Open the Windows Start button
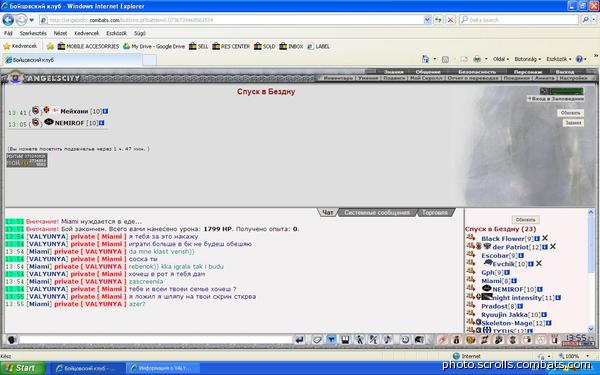 (22, 368)
